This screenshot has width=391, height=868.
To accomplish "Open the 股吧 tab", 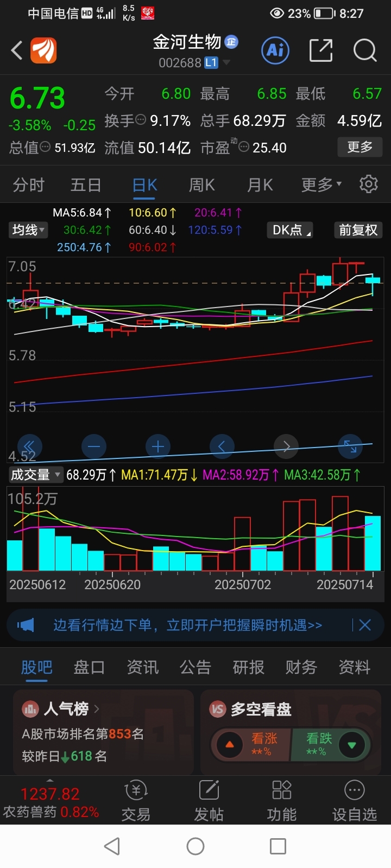I will click(36, 667).
